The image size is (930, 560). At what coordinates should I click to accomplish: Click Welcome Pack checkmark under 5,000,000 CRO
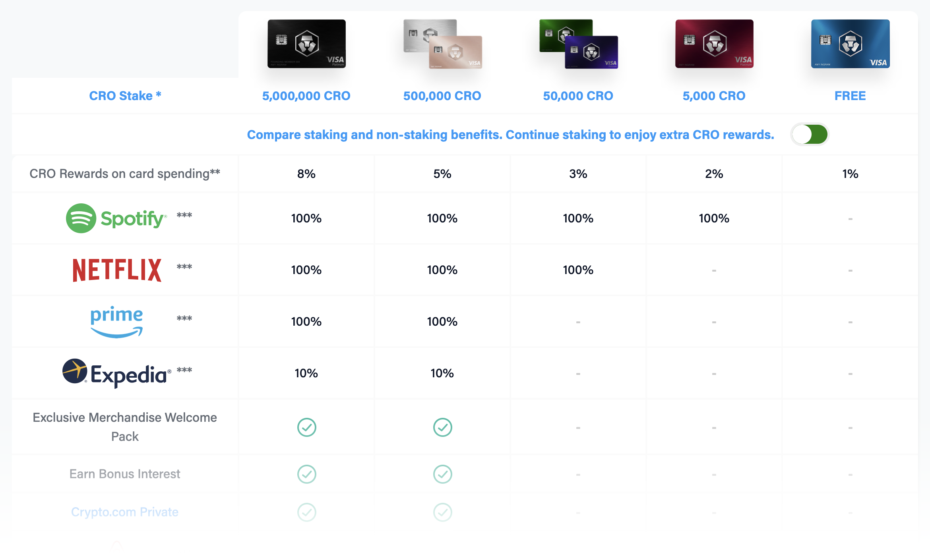[306, 427]
